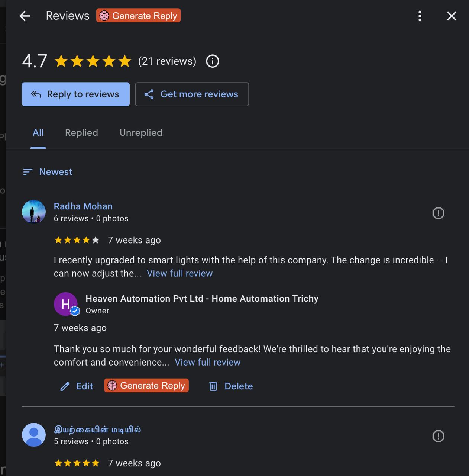Open the Newest sort dropdown
469x476 pixels.
pyautogui.click(x=48, y=172)
